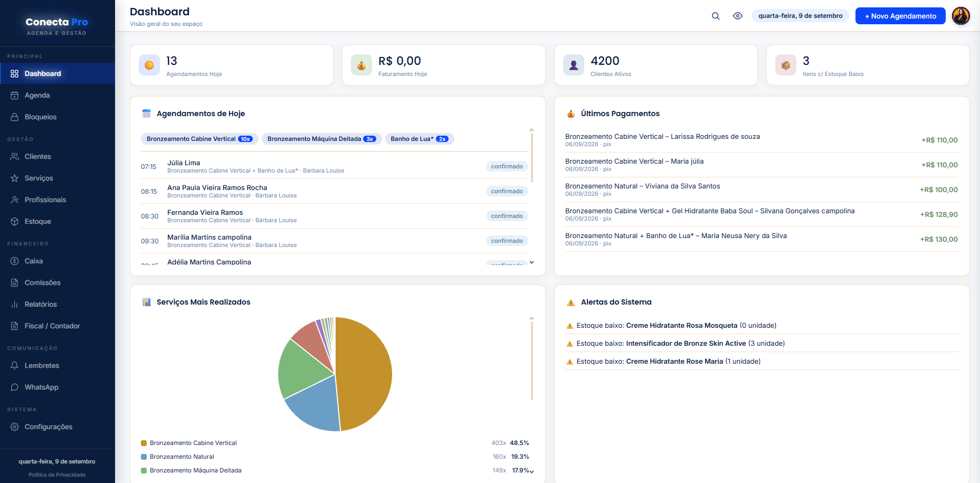
Task: Click the Lembretes bell icon
Action: [x=15, y=365]
